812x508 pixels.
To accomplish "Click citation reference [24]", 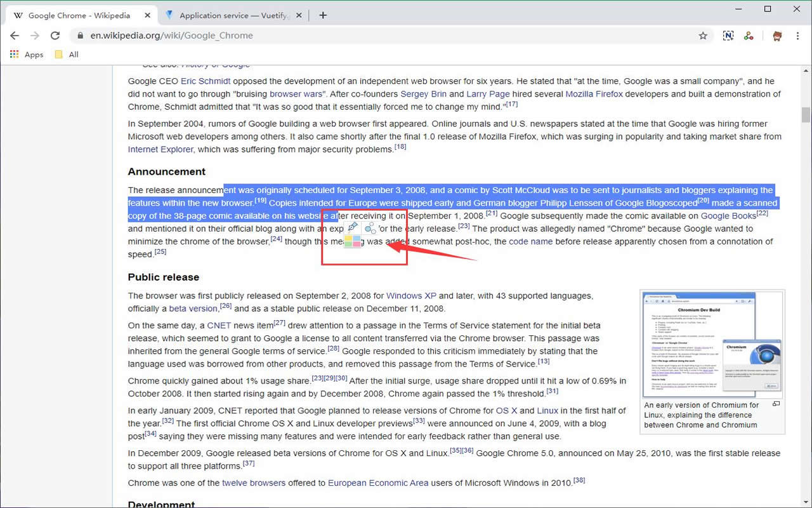I will coord(276,239).
